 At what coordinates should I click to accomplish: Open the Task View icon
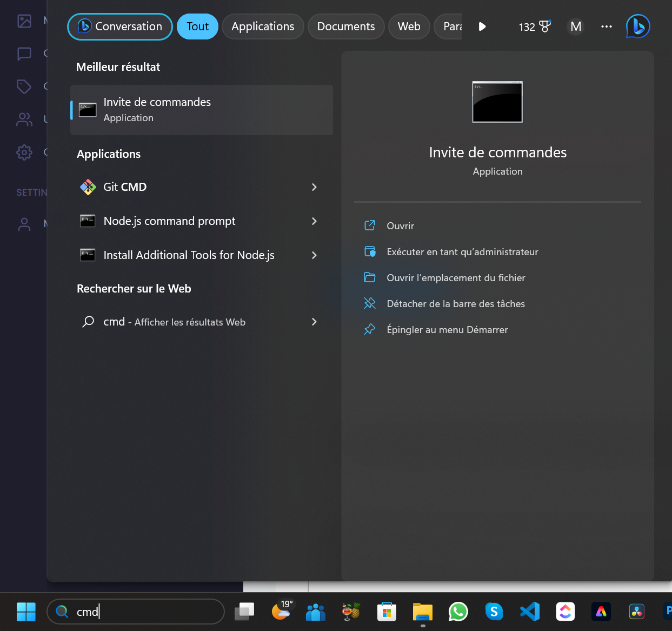pyautogui.click(x=244, y=612)
